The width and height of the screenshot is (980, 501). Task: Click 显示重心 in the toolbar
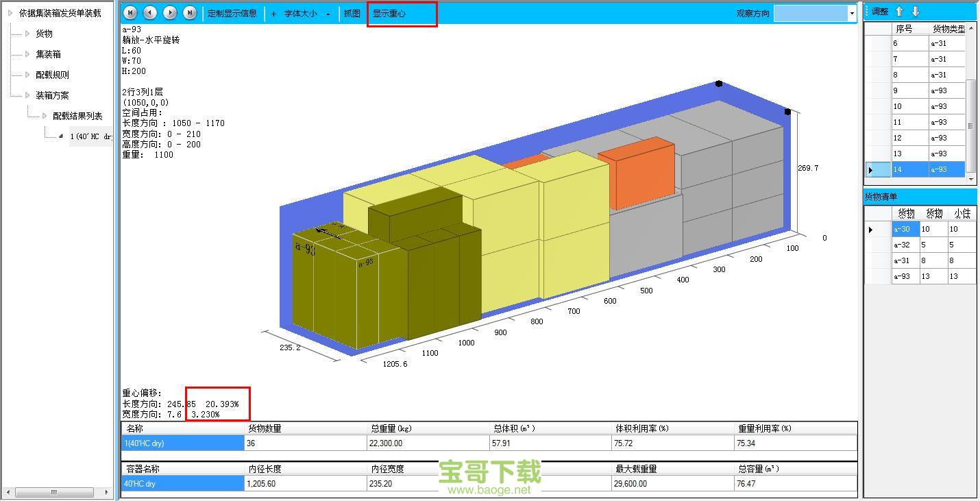pos(389,14)
